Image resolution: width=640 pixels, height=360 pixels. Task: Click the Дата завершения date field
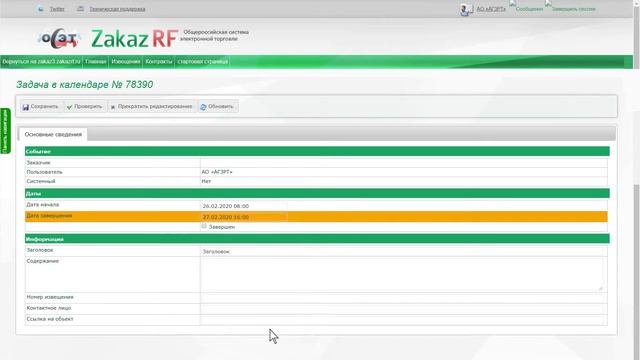pos(244,217)
